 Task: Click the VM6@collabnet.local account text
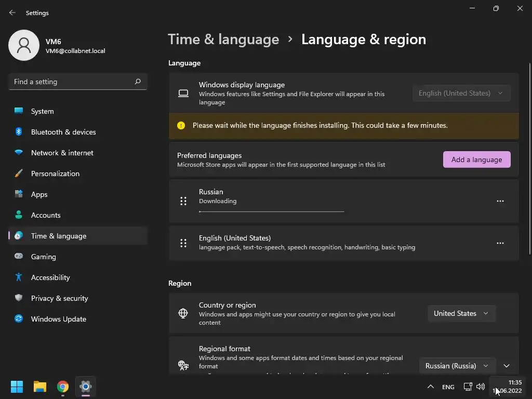pos(75,51)
